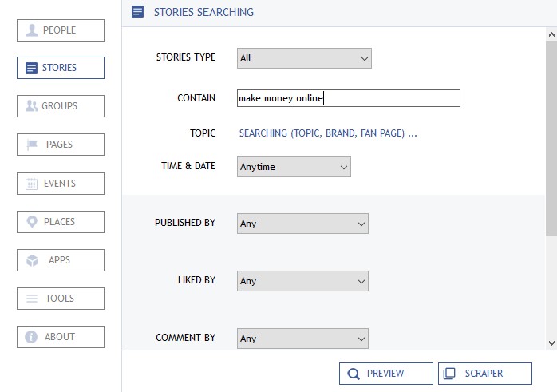Image resolution: width=557 pixels, height=392 pixels.
Task: Open the Stories Type dropdown
Action: [304, 58]
